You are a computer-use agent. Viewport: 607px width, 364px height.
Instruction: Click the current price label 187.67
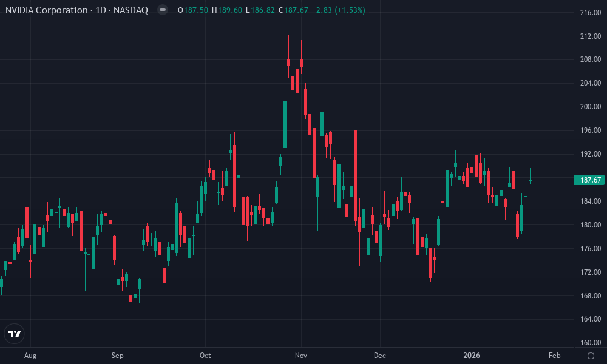click(x=591, y=180)
